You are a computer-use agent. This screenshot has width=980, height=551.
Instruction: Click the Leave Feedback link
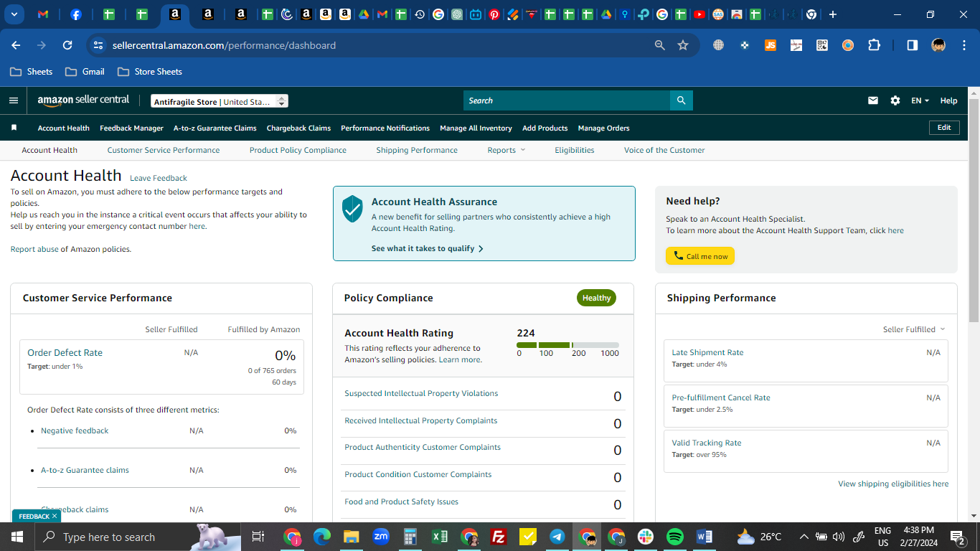point(159,178)
